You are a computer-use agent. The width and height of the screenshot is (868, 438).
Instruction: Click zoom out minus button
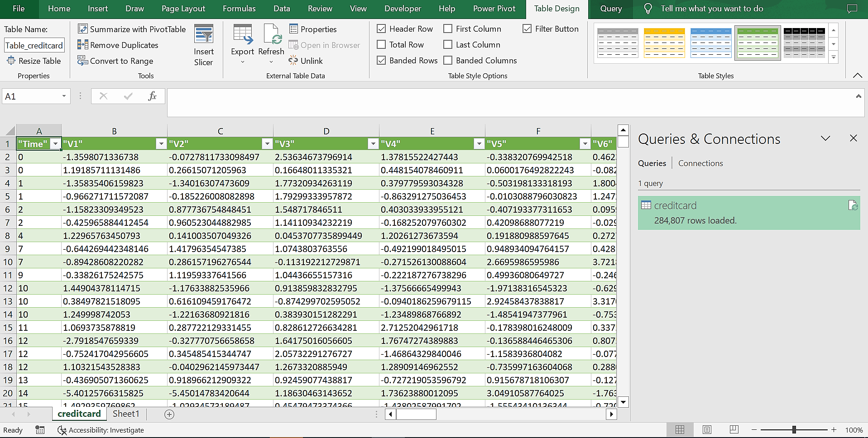pyautogui.click(x=754, y=430)
